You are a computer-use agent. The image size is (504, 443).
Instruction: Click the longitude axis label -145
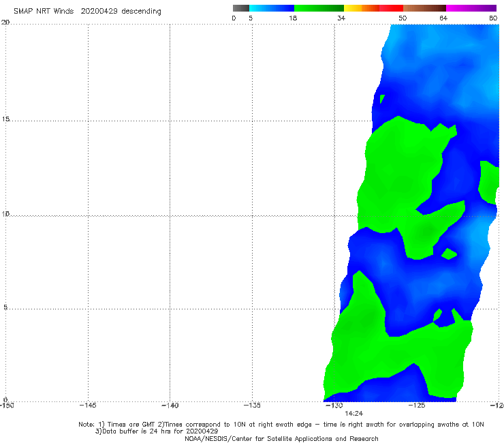(88, 406)
